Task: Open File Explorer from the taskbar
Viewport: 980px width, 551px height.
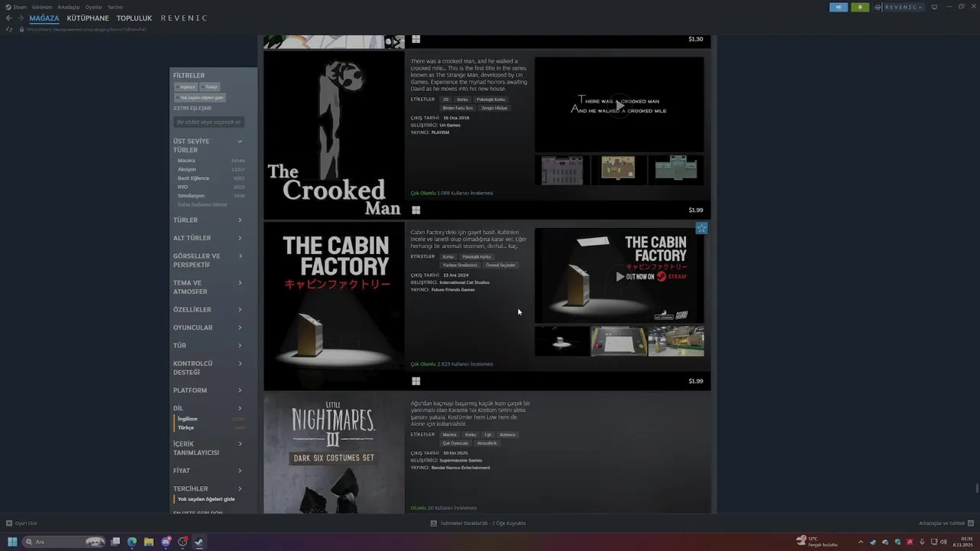Action: 149,542
